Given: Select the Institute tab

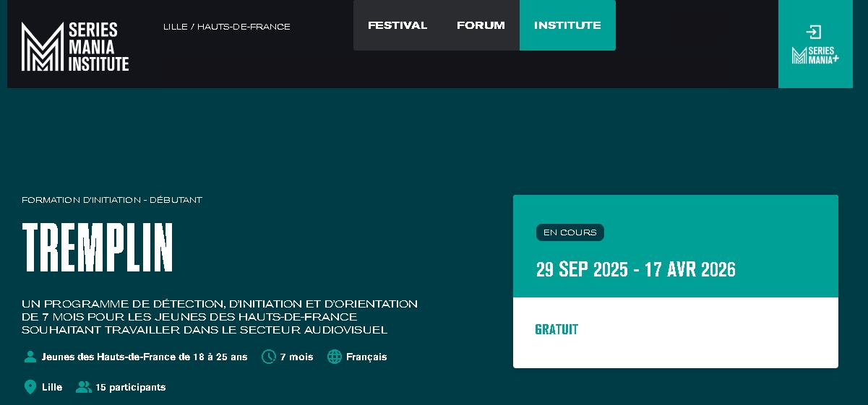Looking at the screenshot, I should pos(567,25).
